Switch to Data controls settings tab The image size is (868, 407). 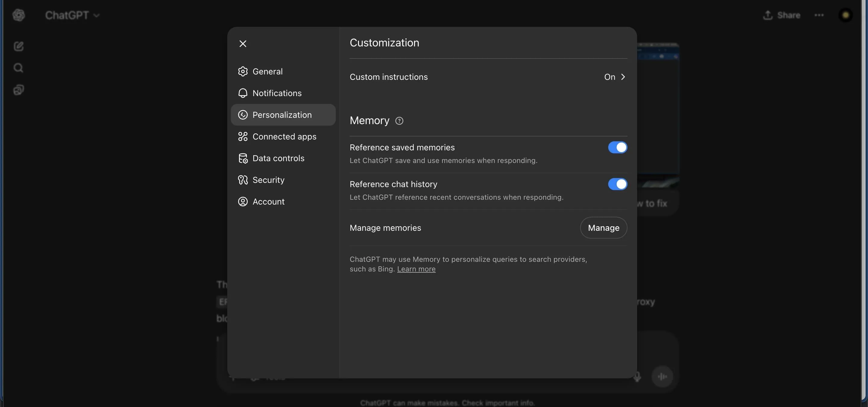point(278,158)
